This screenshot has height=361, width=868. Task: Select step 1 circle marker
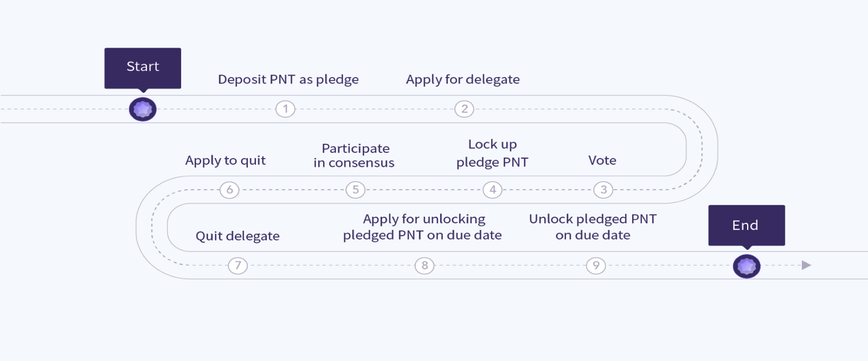tap(285, 109)
